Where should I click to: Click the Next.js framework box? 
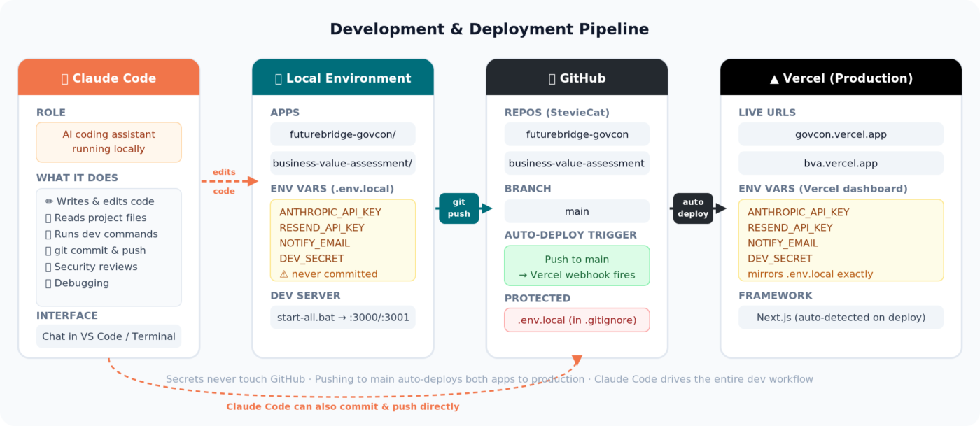[841, 318]
